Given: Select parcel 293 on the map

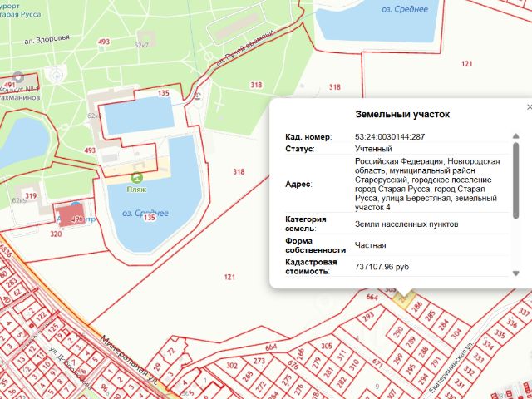Looking at the screenshot, I should pyautogui.click(x=368, y=317).
